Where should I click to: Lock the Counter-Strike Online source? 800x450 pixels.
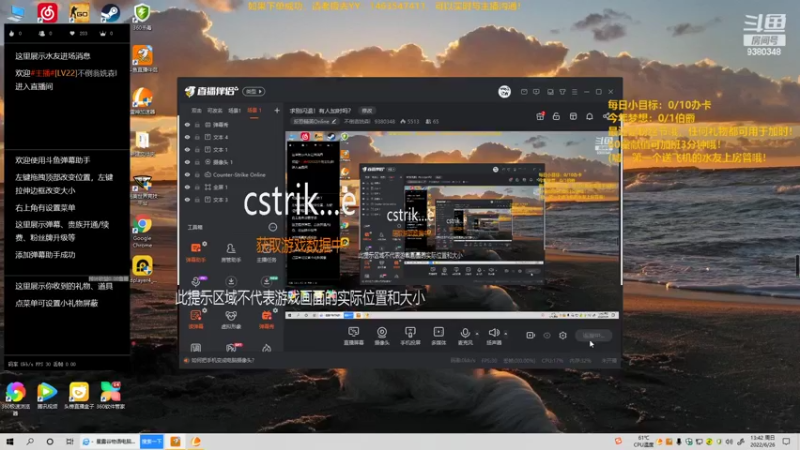click(197, 174)
